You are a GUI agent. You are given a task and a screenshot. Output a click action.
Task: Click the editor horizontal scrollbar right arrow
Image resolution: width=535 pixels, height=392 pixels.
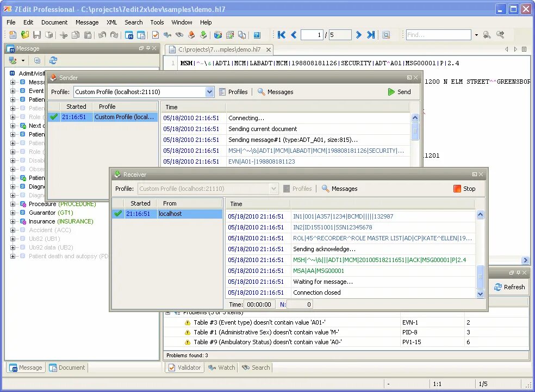click(525, 260)
